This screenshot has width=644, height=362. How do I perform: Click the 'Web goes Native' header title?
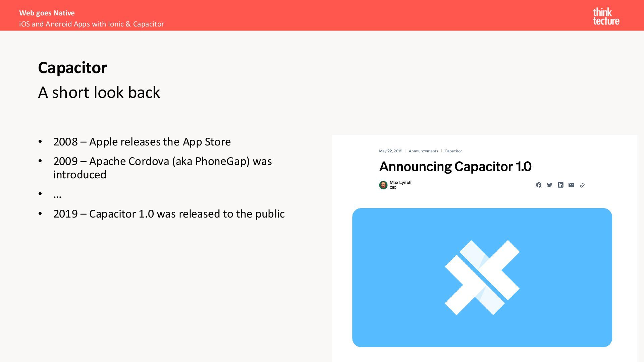coord(47,13)
